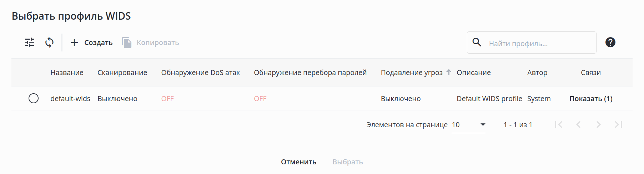
Task: Sort by Подавление угроз column
Action: (x=412, y=73)
